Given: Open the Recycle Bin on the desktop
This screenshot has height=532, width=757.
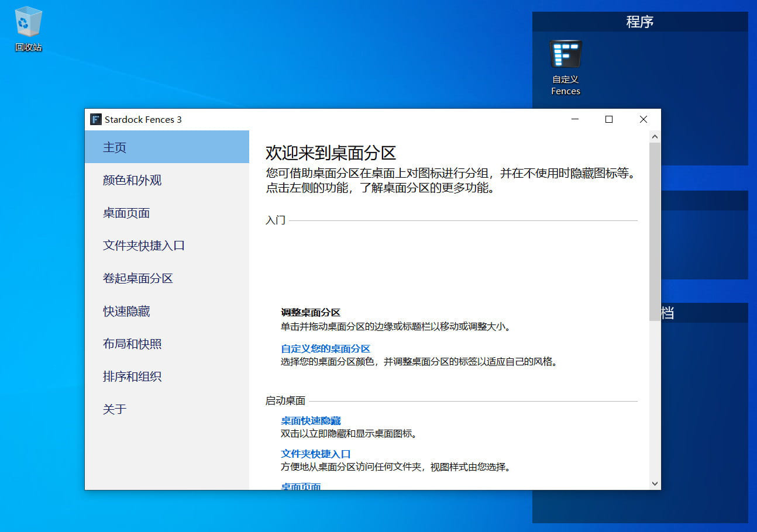Looking at the screenshot, I should [27, 25].
